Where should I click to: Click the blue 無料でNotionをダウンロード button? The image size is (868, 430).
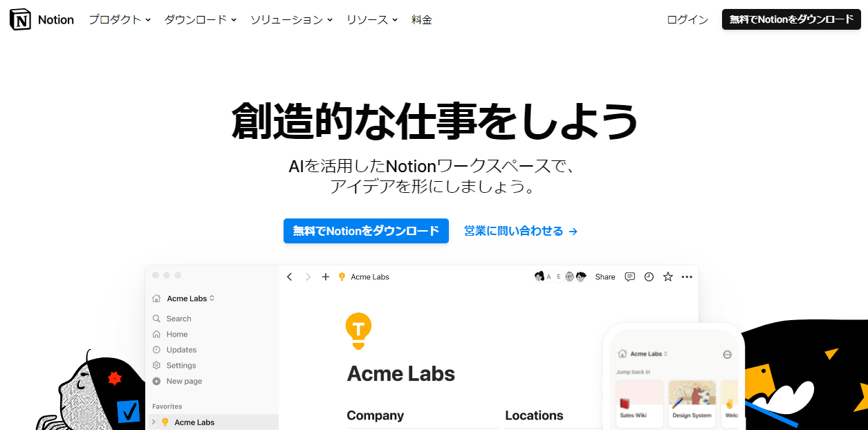pyautogui.click(x=366, y=231)
